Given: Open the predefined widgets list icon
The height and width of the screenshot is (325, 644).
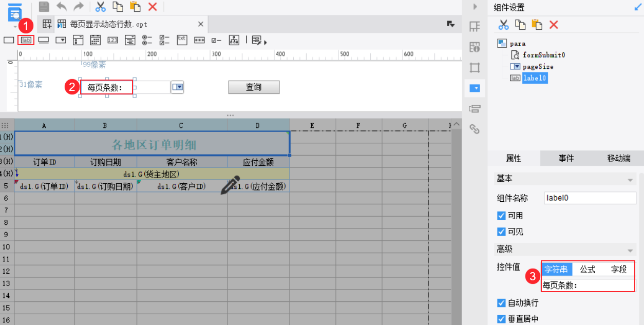Looking at the screenshot, I should [258, 40].
